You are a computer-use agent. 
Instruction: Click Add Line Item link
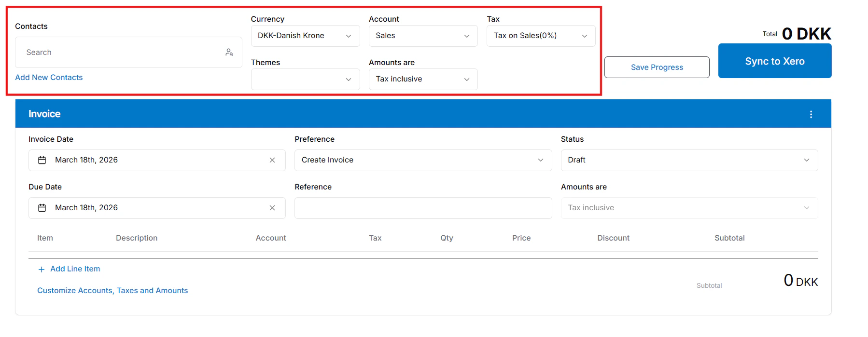(75, 269)
